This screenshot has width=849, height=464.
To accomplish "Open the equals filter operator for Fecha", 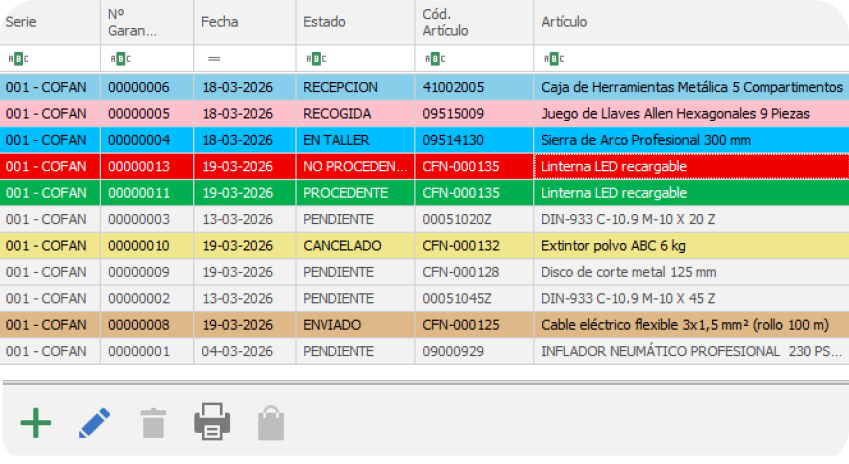I will tap(214, 58).
